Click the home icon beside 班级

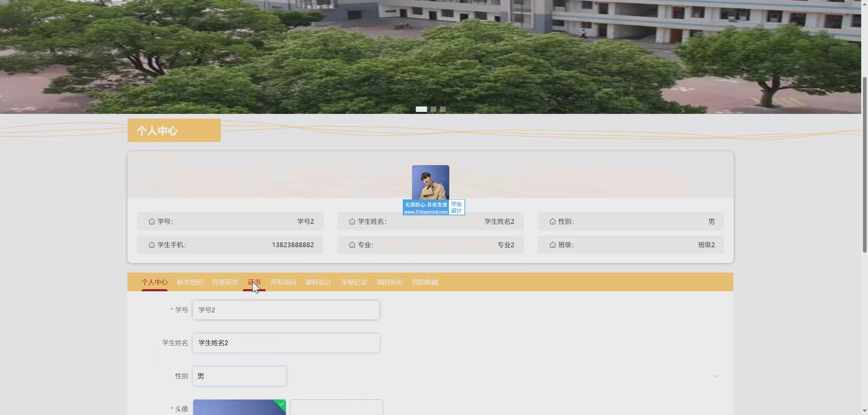pos(552,245)
